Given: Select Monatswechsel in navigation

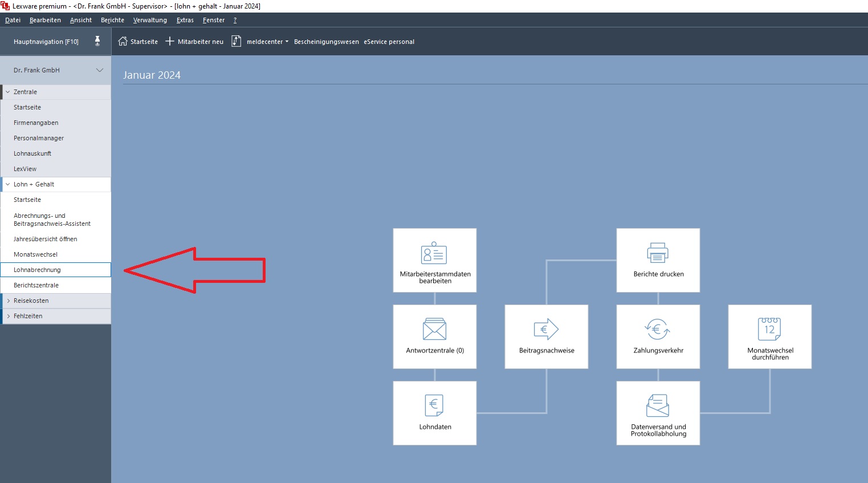Looking at the screenshot, I should pyautogui.click(x=55, y=254).
